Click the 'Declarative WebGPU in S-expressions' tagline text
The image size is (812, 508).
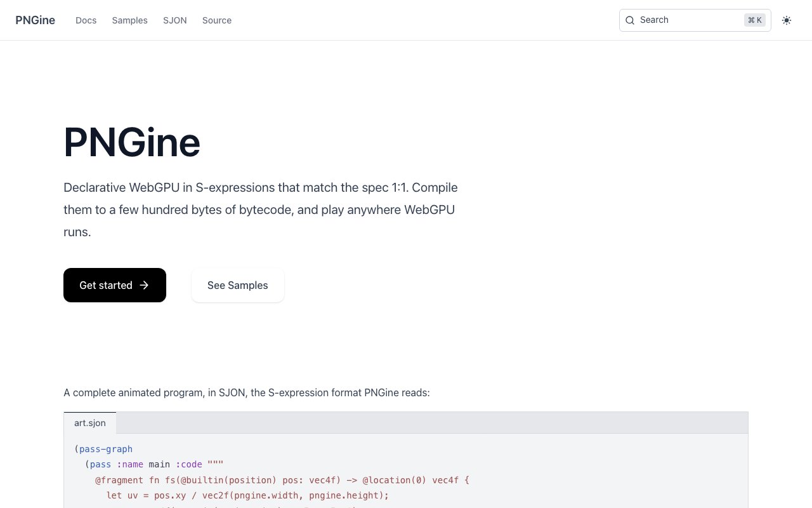click(261, 210)
